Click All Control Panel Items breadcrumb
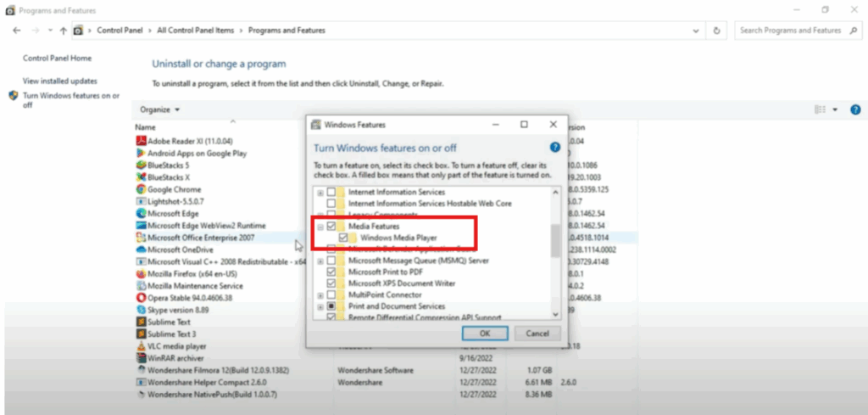Image resolution: width=868 pixels, height=415 pixels. tap(196, 31)
